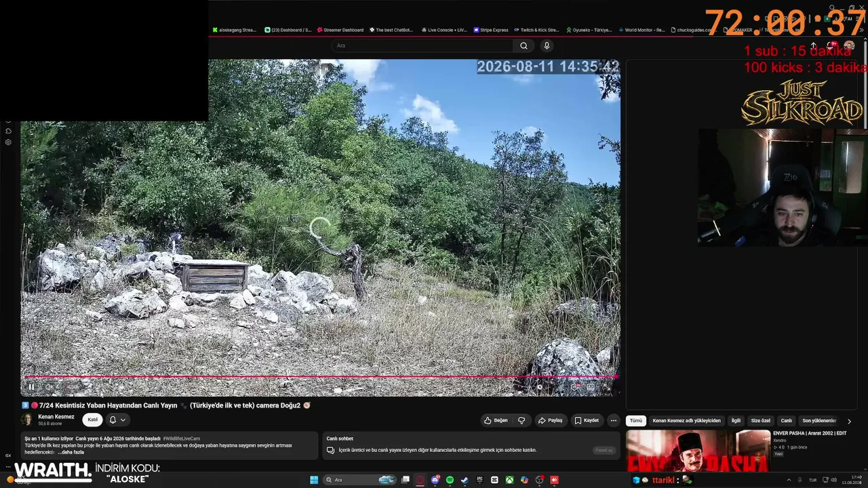The height and width of the screenshot is (488, 868).
Task: Expand description with '...daha fazla'
Action: [x=71, y=452]
